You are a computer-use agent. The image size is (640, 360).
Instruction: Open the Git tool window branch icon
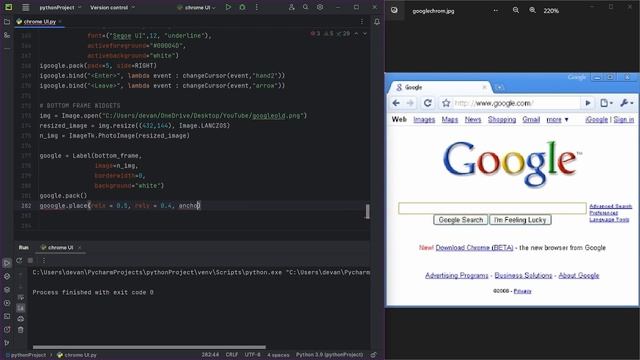tap(7, 343)
